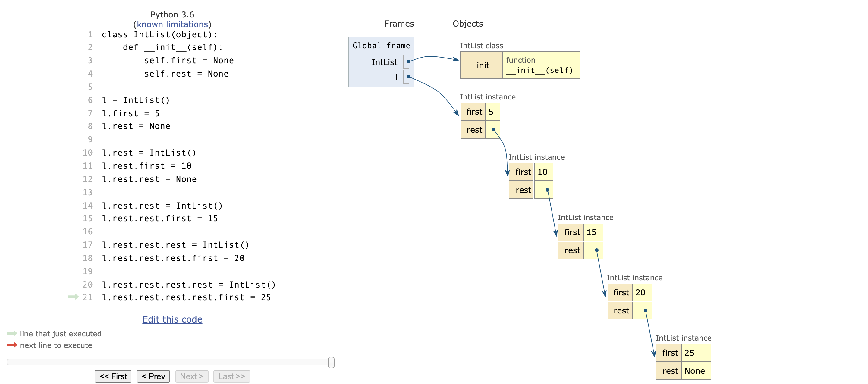Click code line 'def __init__(self):'
This screenshot has width=868, height=384.
(x=172, y=47)
